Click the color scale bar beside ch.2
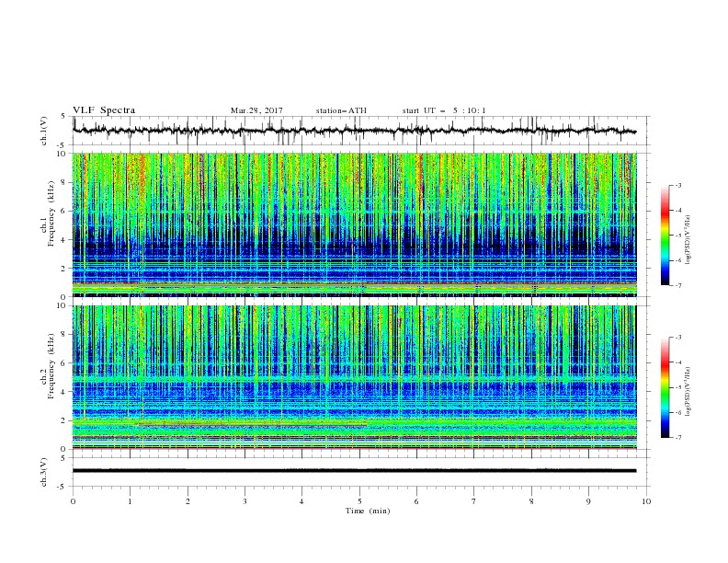Image resolution: width=728 pixels, height=563 pixels. coord(665,387)
